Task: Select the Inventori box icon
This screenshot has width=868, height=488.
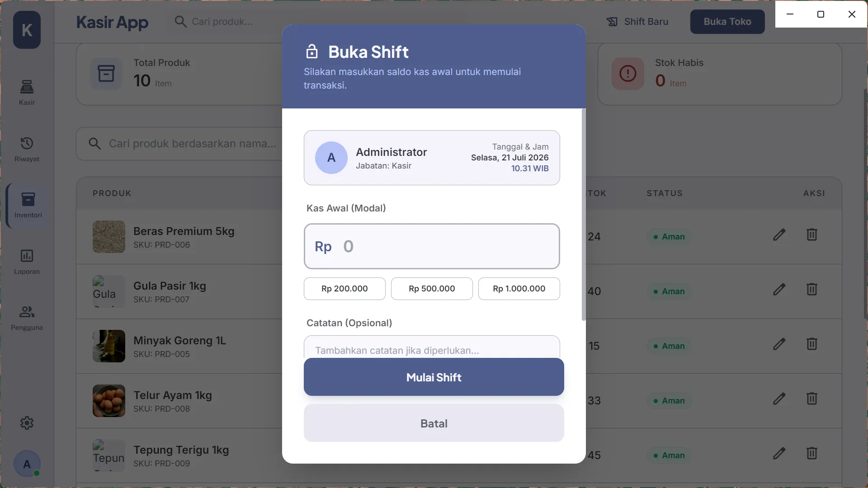Action: (x=28, y=199)
